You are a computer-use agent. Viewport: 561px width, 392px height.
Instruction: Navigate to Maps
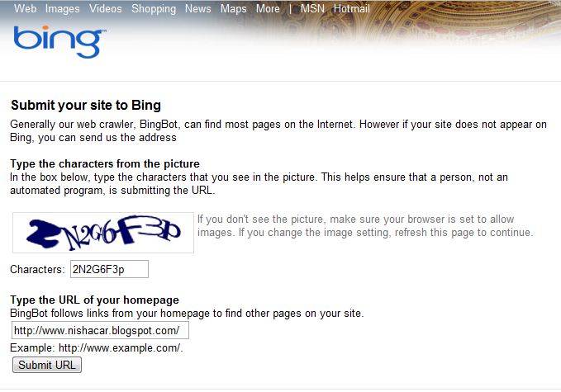[234, 9]
